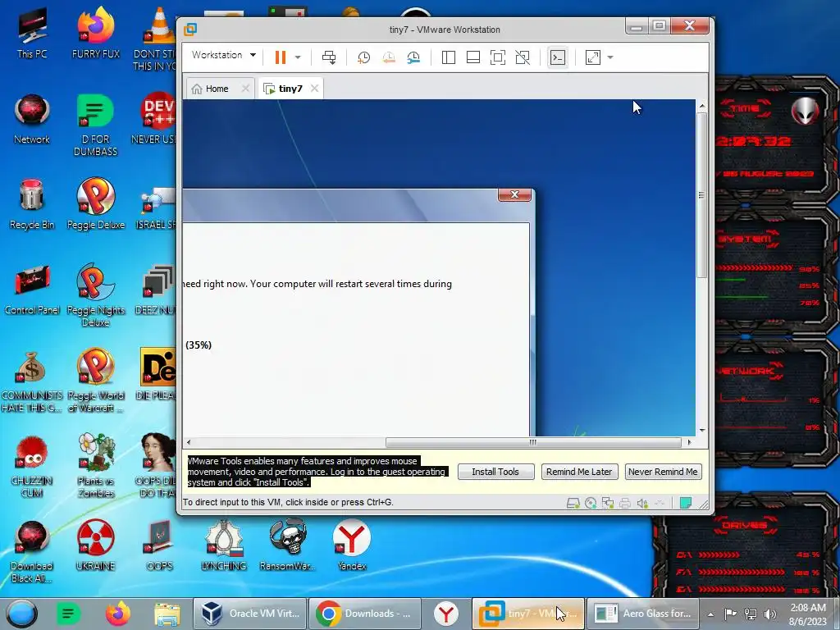Click Send Ctrl+Alt+Del toolbar icon
Viewport: 840px width, 630px height.
pos(329,57)
